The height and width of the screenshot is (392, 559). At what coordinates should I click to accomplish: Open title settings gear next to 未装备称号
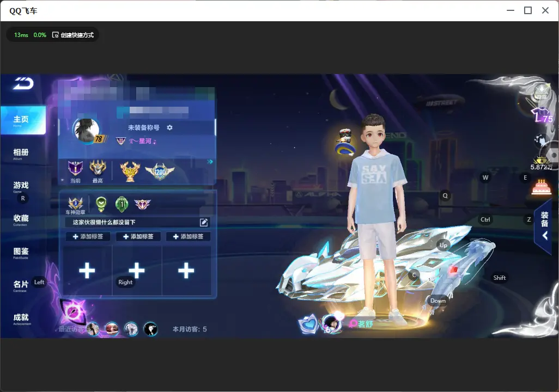[x=169, y=127]
